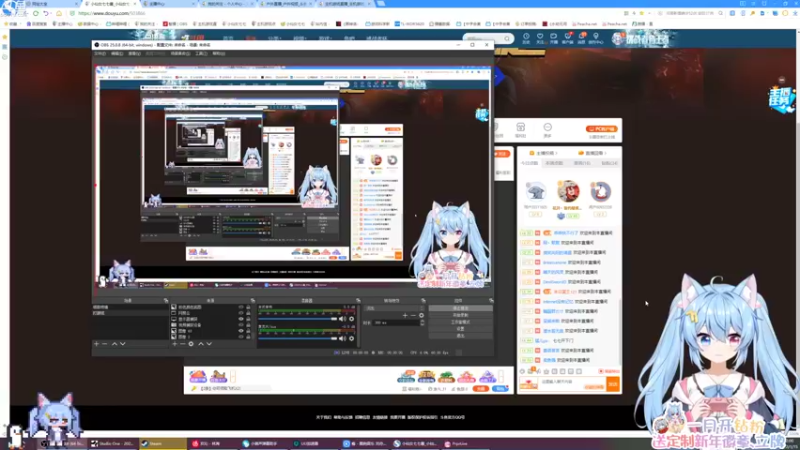Expand the right-side chevron header above chat list

[606, 153]
